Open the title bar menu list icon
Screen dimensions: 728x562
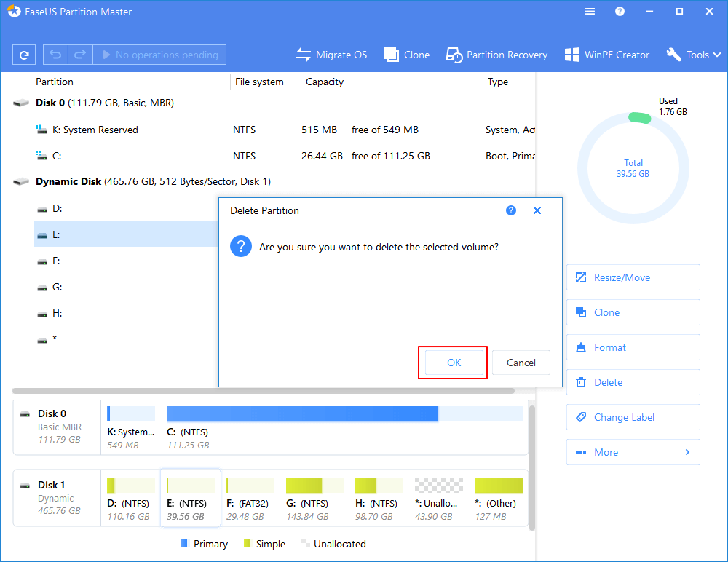[590, 12]
